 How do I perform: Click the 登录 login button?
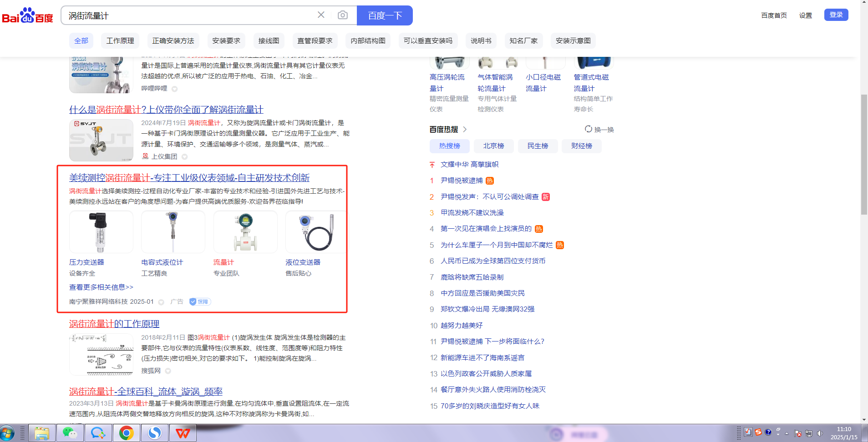[836, 15]
